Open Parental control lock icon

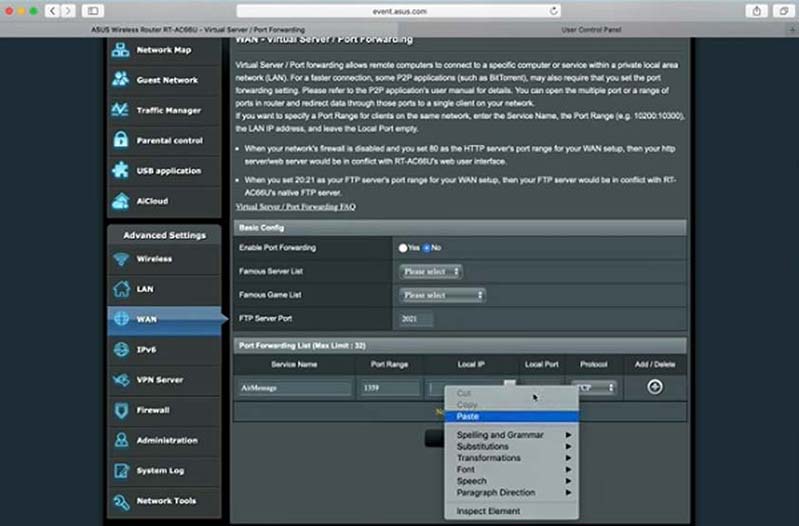[121, 140]
